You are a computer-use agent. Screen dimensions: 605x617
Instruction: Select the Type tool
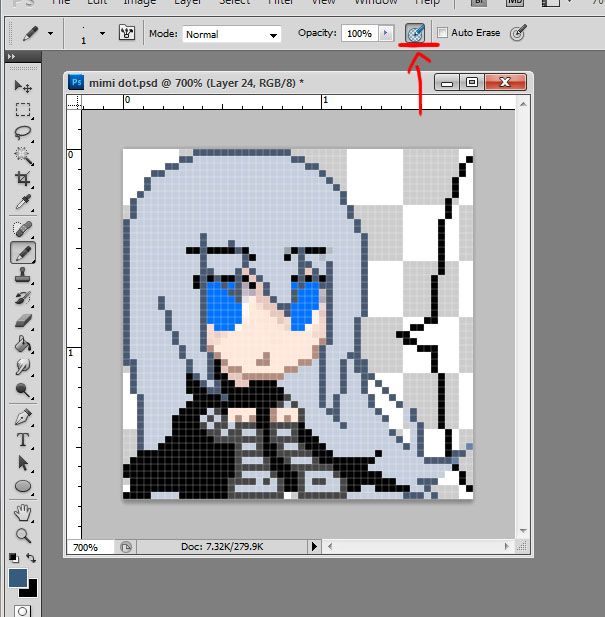[22, 440]
